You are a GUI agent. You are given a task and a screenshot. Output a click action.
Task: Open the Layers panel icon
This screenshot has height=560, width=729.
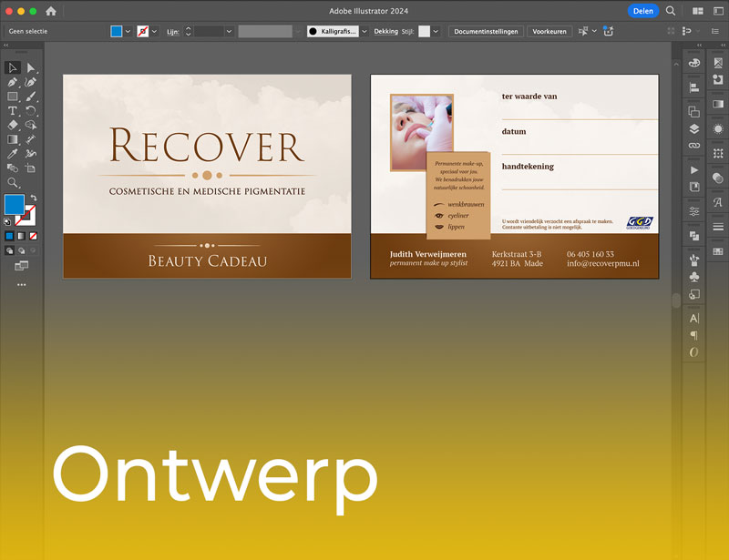694,128
